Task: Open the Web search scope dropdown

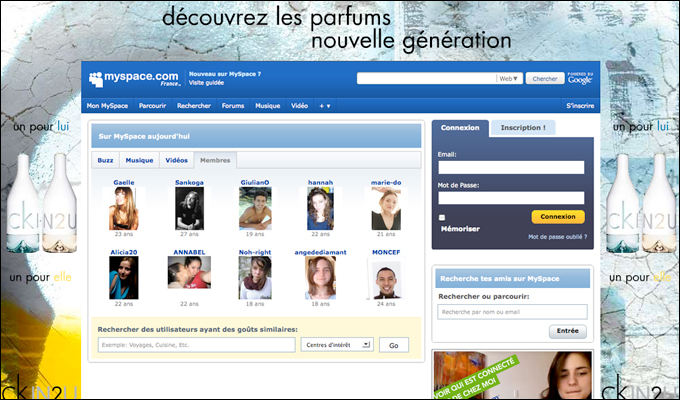Action: pos(509,79)
